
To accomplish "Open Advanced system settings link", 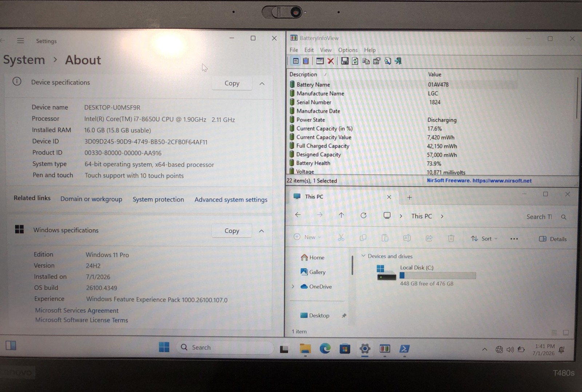I will click(x=231, y=200).
